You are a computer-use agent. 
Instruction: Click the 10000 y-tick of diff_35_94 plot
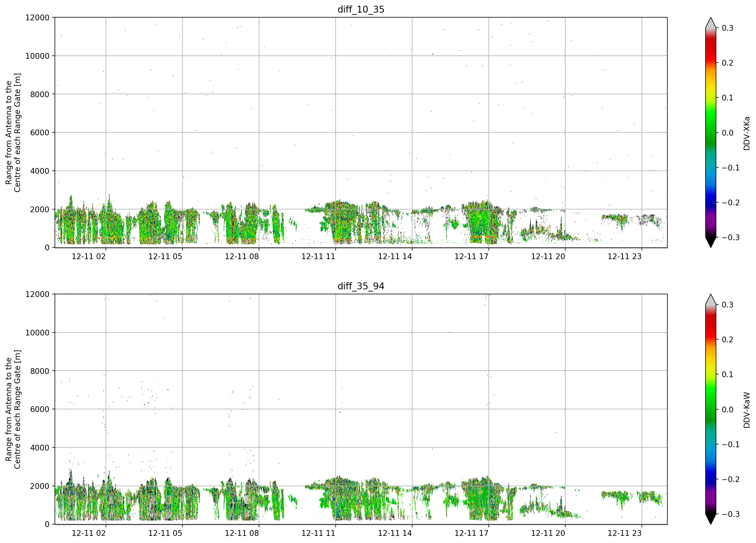tap(37, 332)
